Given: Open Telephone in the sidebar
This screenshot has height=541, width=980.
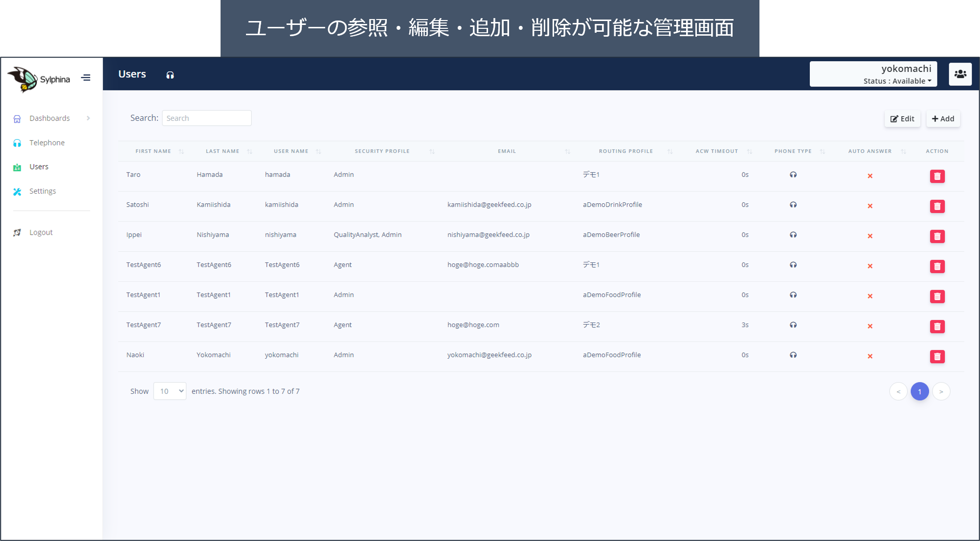Looking at the screenshot, I should click(47, 143).
